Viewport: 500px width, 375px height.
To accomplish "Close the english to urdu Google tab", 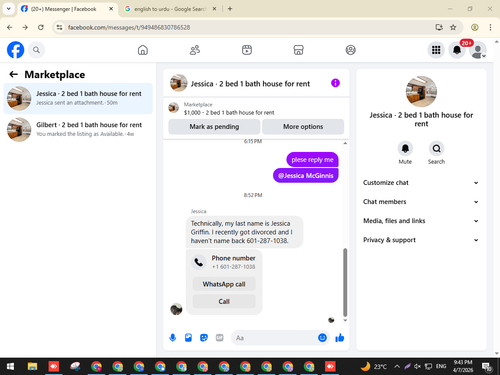I will point(214,9).
